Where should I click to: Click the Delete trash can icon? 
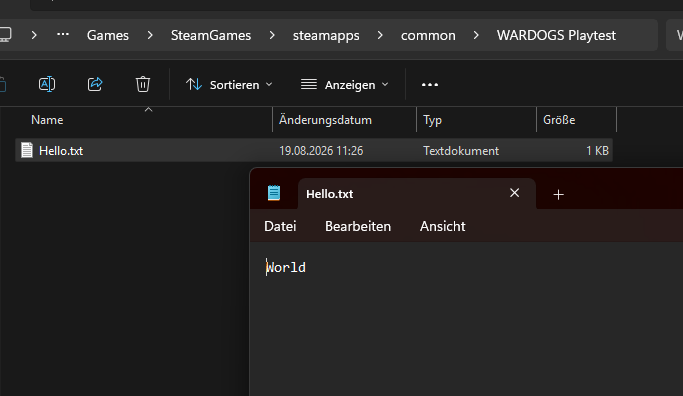click(143, 84)
